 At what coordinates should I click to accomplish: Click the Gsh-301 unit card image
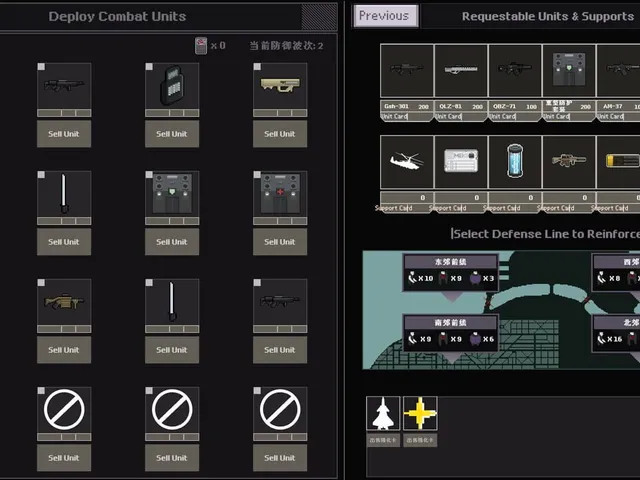click(407, 71)
